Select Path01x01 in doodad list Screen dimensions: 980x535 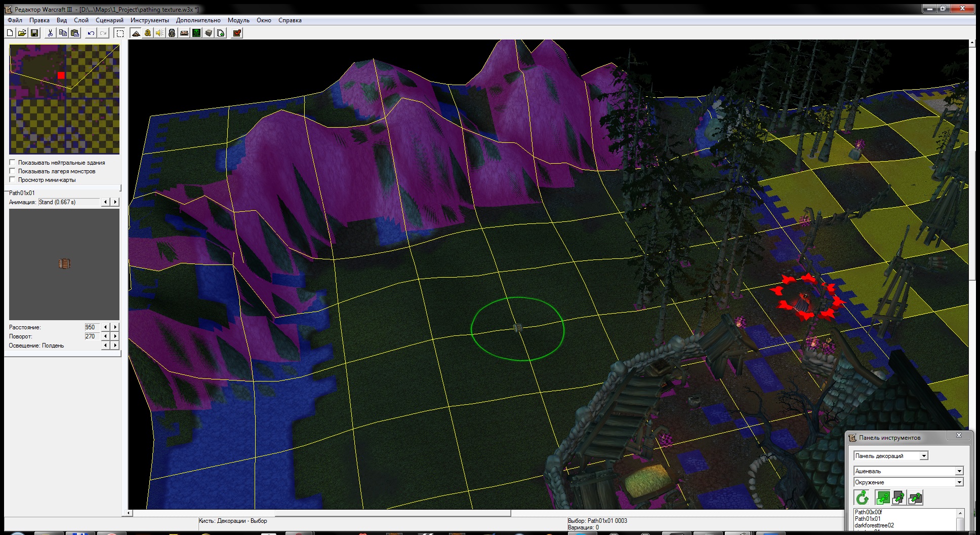coord(868,519)
